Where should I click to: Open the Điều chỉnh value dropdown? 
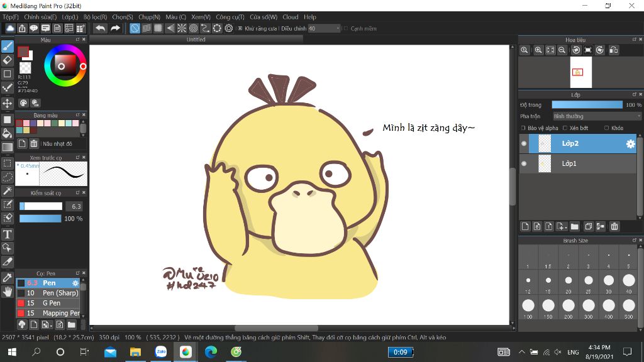coord(325,28)
